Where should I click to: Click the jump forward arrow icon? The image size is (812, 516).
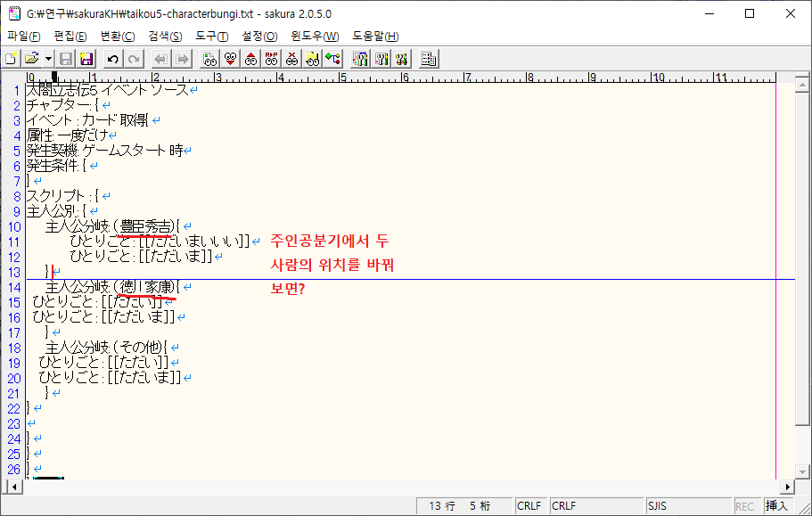[182, 59]
